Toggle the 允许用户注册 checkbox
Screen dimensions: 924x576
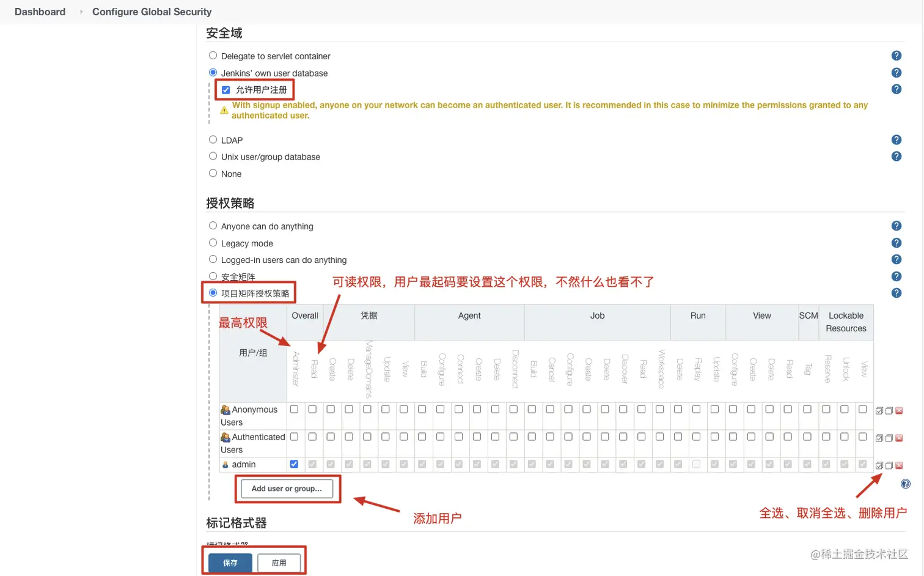point(226,90)
